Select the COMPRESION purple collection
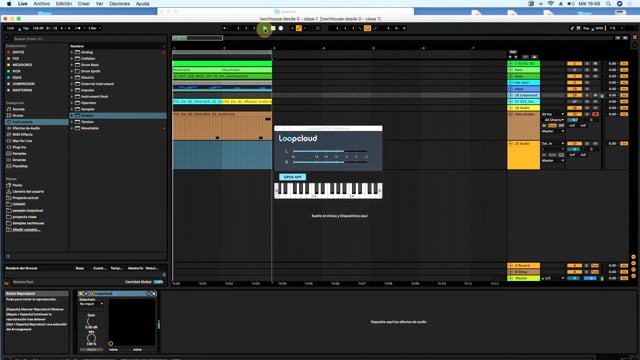 tap(23, 84)
